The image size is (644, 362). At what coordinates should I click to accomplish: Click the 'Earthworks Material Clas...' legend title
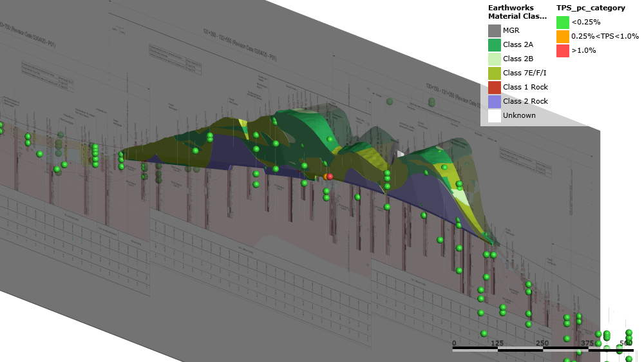518,12
